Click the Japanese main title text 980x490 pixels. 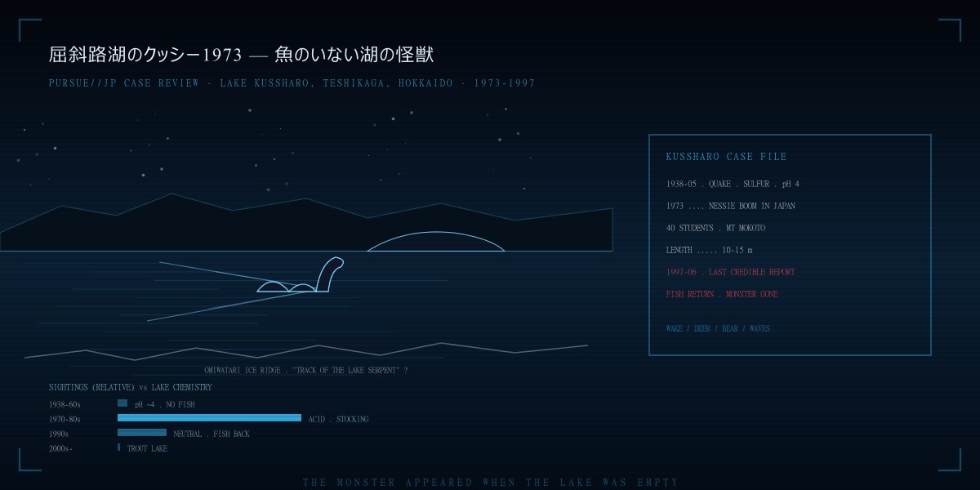click(241, 55)
